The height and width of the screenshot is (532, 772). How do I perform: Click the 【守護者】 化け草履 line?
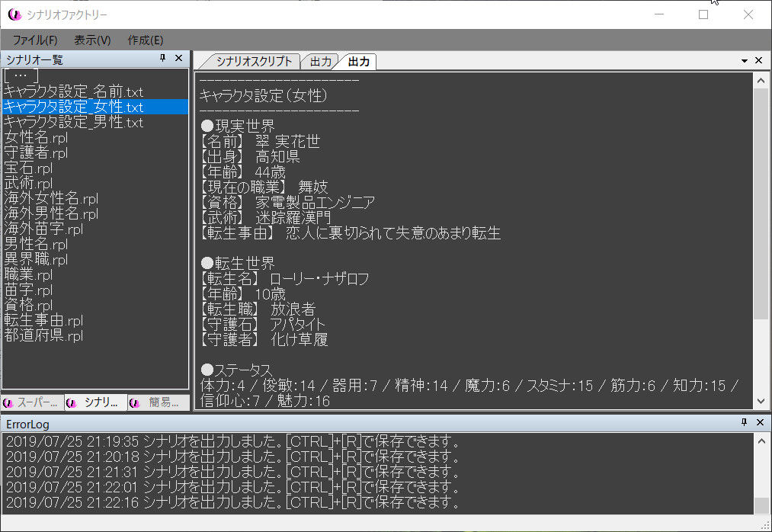[264, 339]
